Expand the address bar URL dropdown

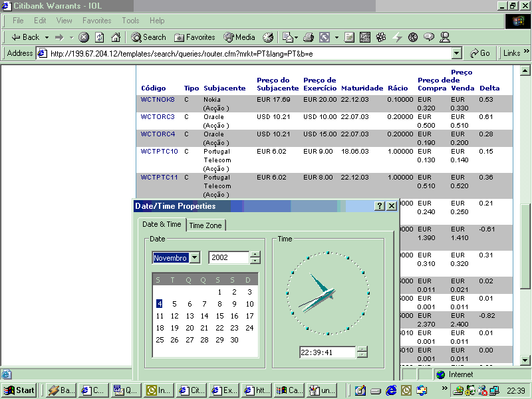click(x=456, y=53)
